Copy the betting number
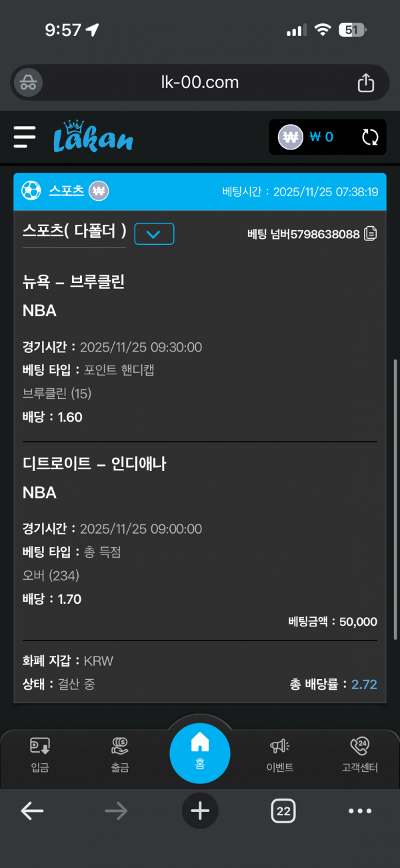This screenshot has width=400, height=868. (371, 234)
